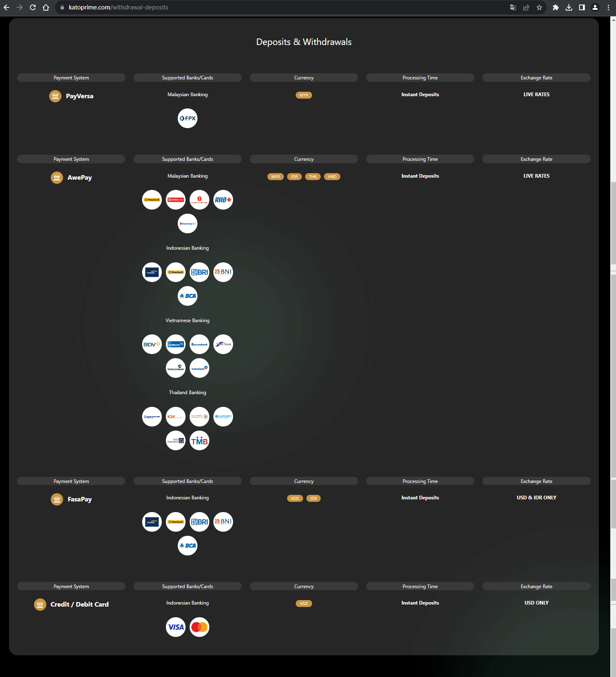Click the BCA logo under FasaPay

(188, 546)
